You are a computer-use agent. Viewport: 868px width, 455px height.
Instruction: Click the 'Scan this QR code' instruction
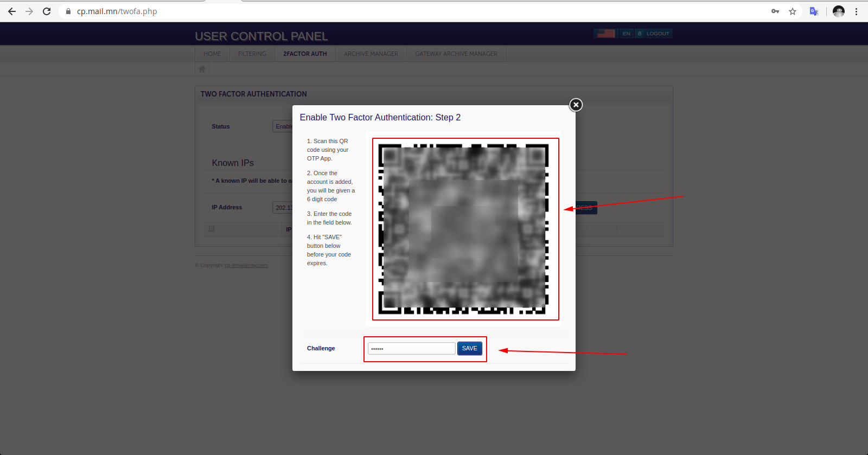tap(328, 150)
